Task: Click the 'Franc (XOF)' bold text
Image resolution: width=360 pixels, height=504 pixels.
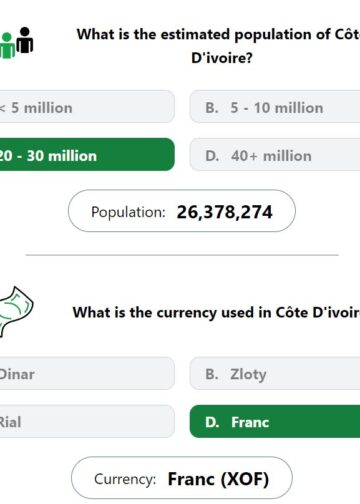Action: point(218,479)
